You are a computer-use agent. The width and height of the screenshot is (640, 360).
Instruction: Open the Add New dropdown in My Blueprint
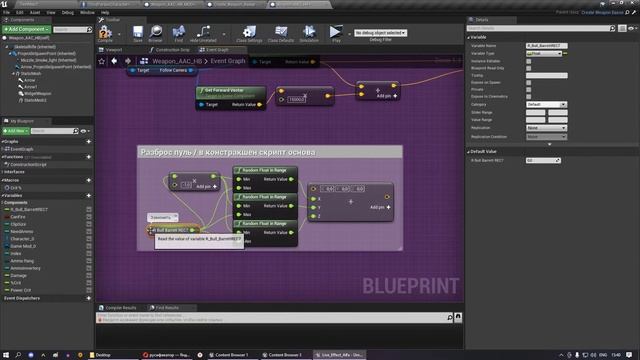16,131
